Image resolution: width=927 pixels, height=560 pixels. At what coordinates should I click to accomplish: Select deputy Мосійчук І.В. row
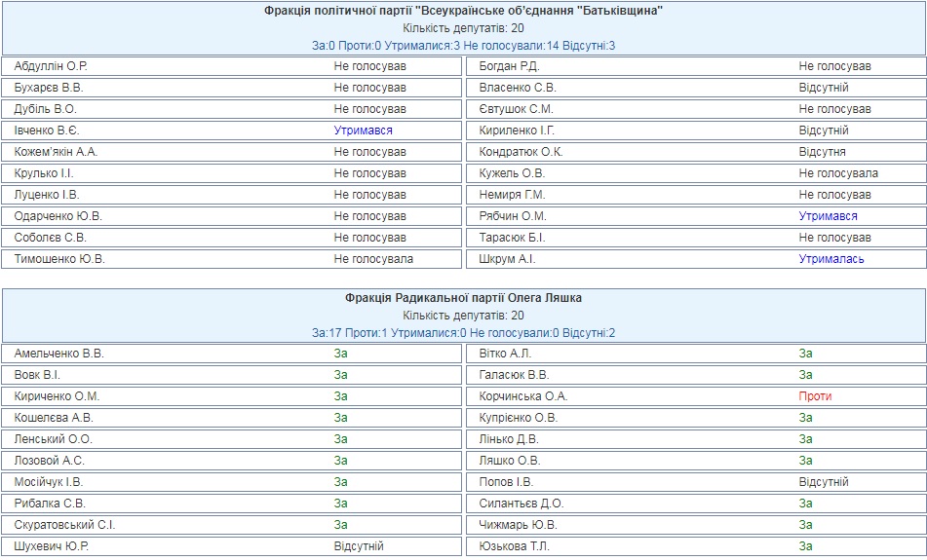[x=232, y=482]
